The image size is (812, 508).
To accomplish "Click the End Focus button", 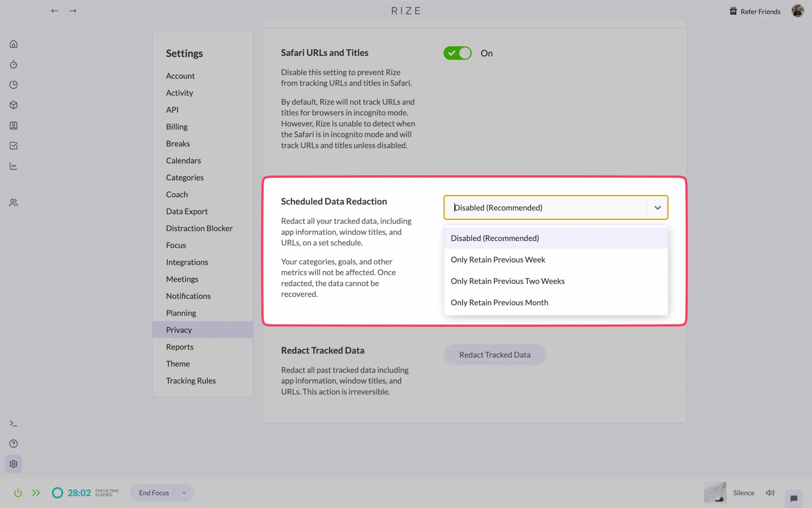I will coord(154,493).
